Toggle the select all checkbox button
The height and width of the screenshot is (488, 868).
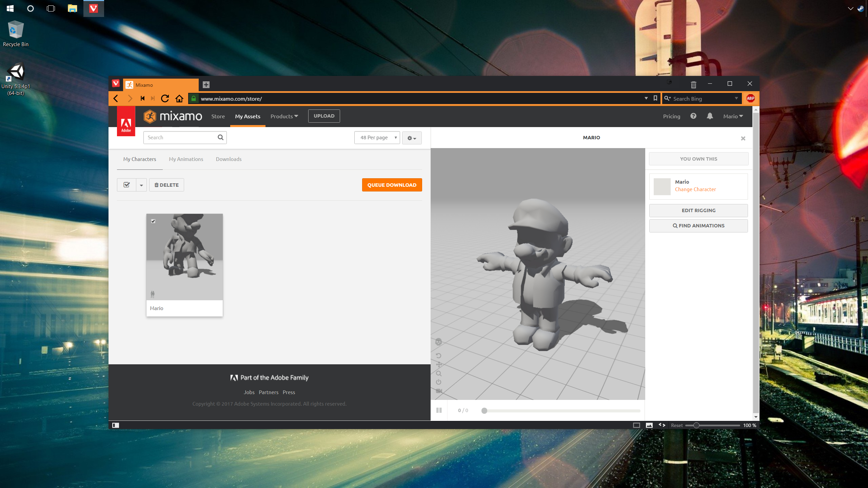pyautogui.click(x=126, y=185)
